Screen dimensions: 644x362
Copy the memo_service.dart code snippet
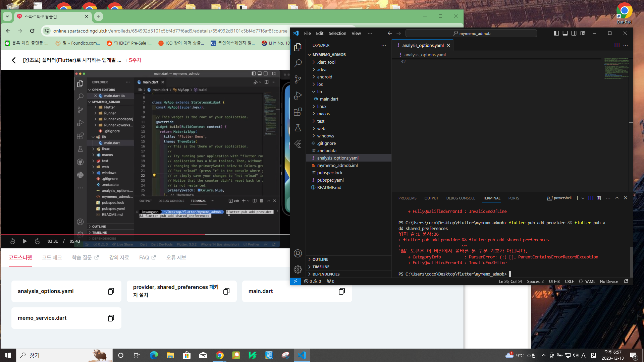click(x=111, y=318)
